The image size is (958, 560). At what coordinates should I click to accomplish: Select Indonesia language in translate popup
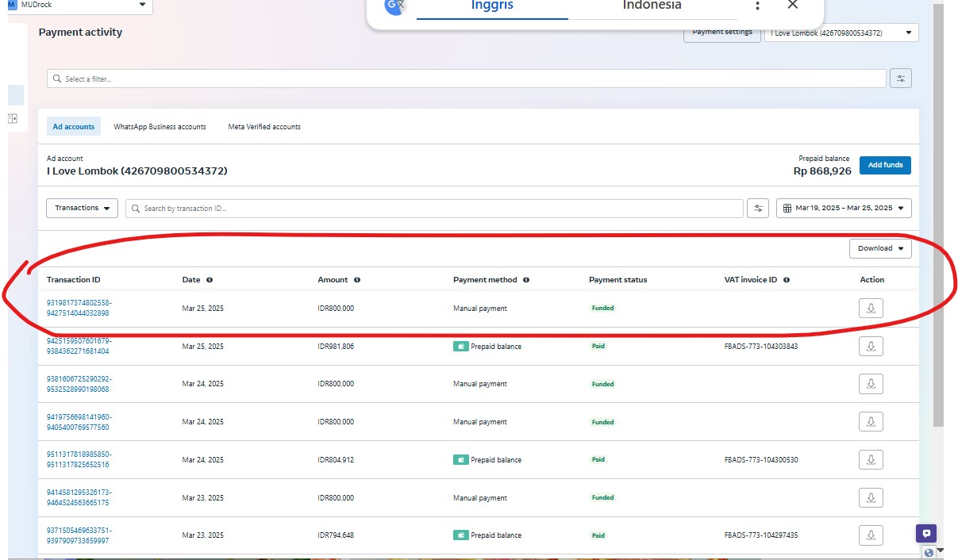[x=652, y=6]
